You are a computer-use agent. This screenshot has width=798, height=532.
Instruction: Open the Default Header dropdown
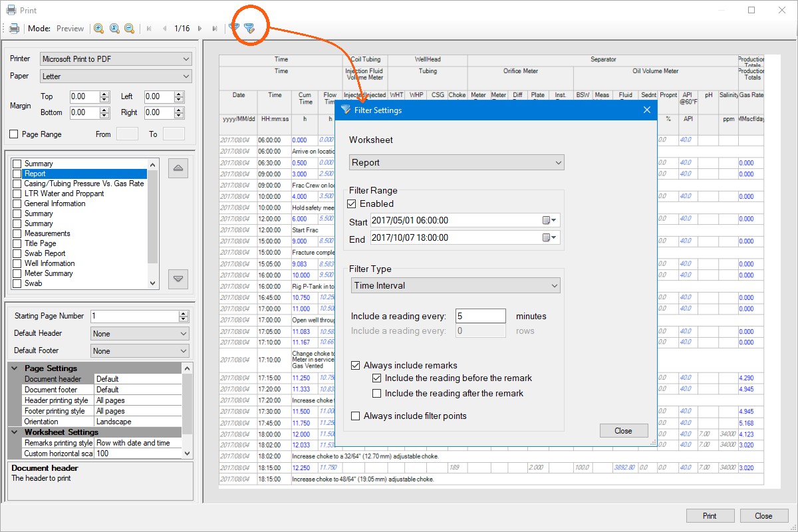pos(140,334)
